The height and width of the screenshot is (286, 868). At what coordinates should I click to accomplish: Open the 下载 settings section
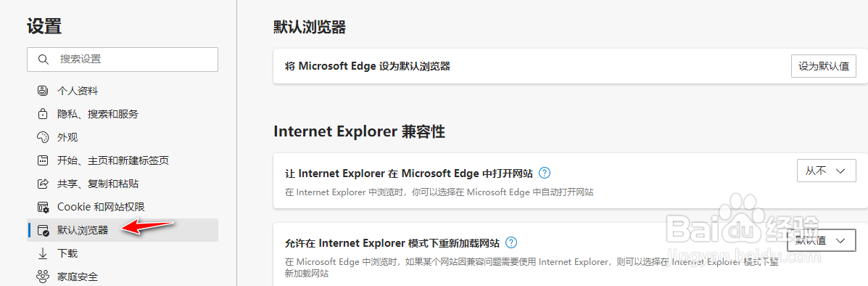(x=123, y=254)
